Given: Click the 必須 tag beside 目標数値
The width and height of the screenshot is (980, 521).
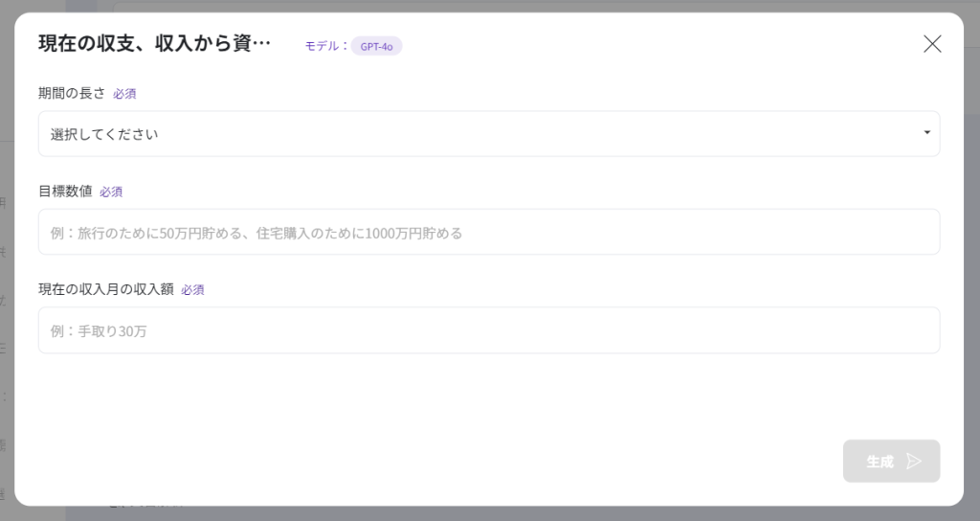Looking at the screenshot, I should click(x=111, y=192).
